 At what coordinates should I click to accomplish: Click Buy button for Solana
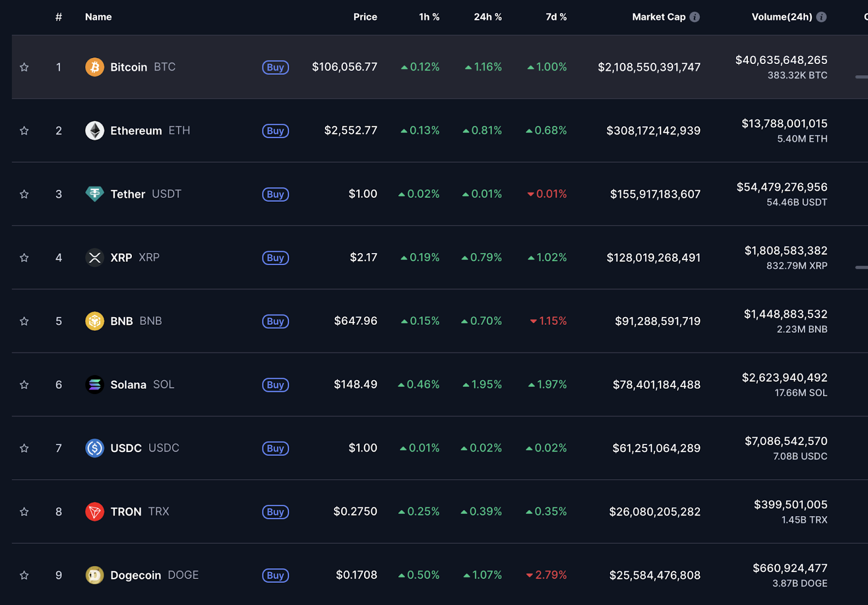(276, 384)
